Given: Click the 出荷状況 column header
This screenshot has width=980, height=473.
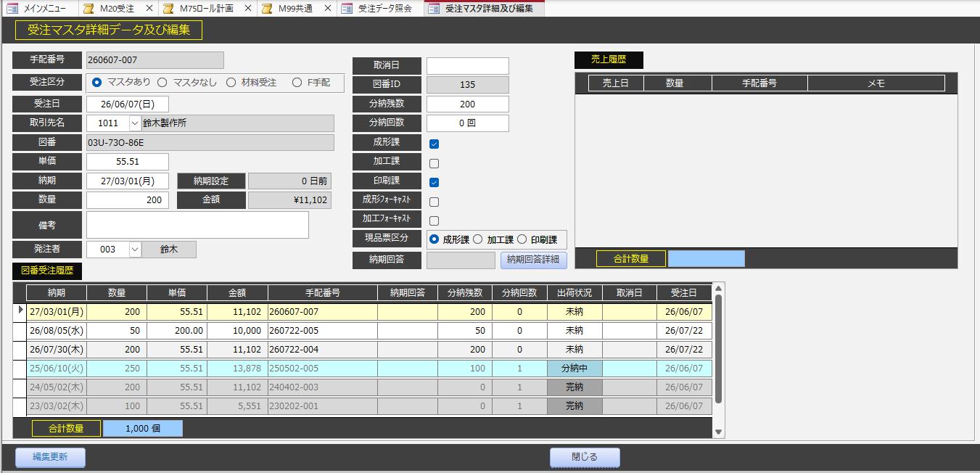Looking at the screenshot, I should tap(575, 293).
